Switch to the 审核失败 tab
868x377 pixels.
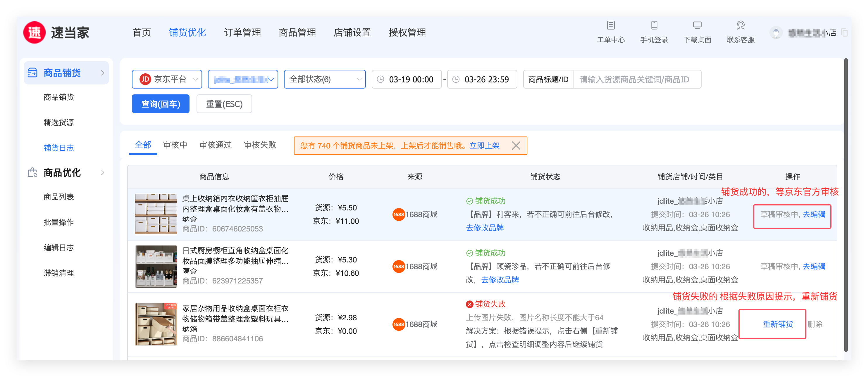coord(260,145)
